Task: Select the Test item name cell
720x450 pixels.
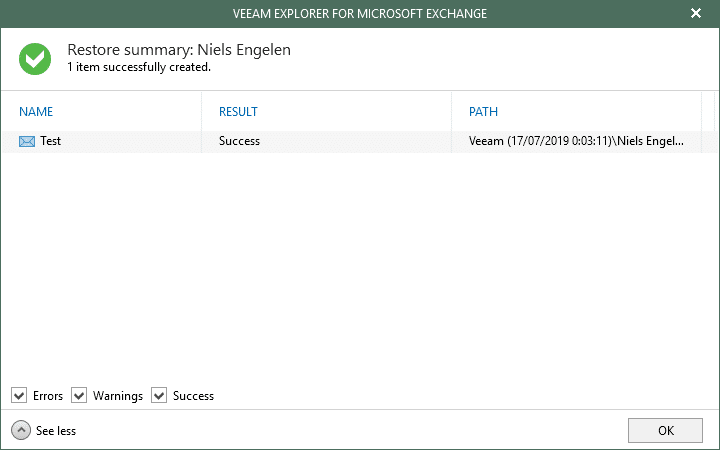Action: point(51,141)
